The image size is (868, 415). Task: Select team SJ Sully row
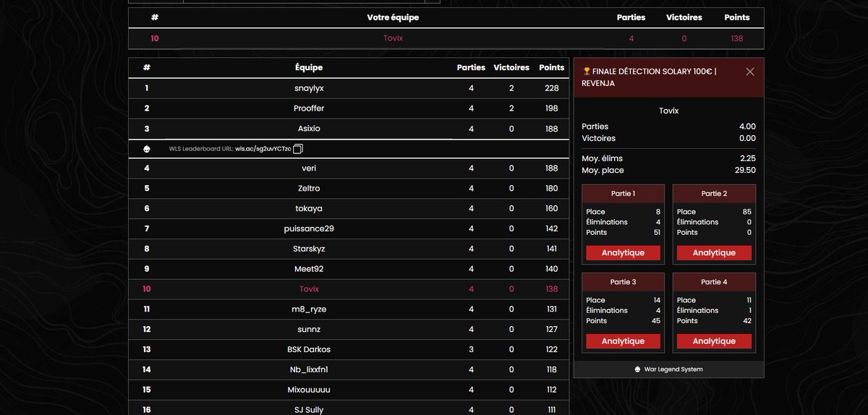coord(349,409)
